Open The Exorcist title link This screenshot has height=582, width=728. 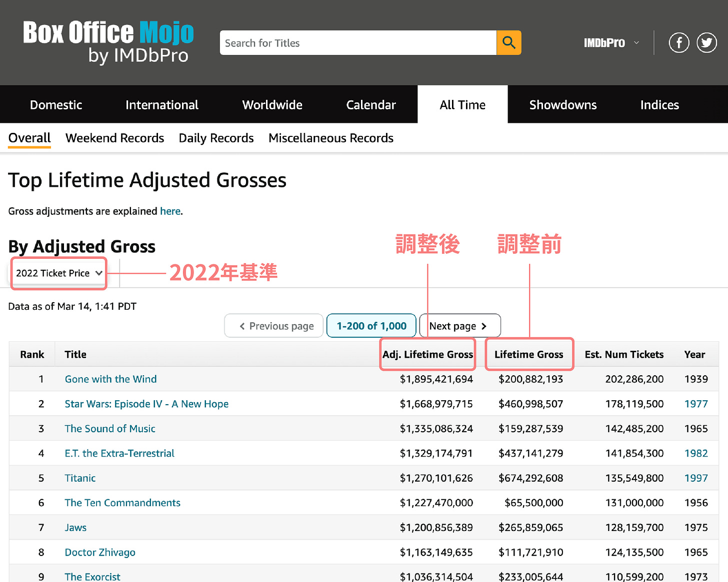(92, 577)
